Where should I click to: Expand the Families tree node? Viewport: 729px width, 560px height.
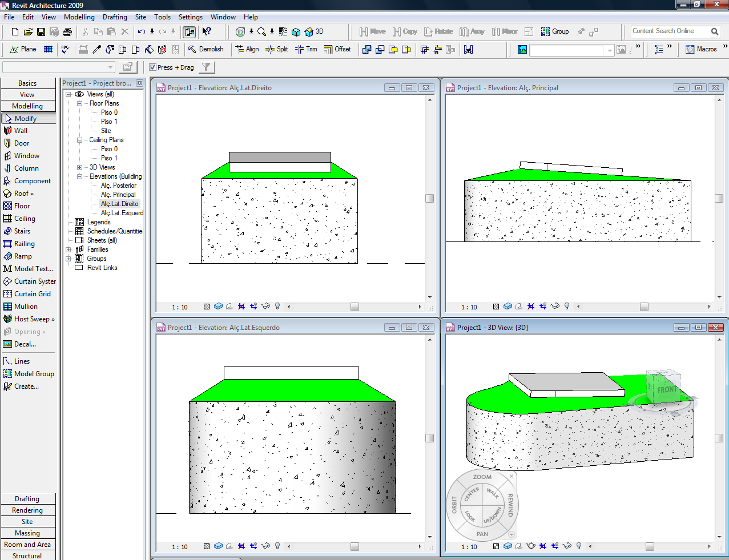tap(69, 249)
